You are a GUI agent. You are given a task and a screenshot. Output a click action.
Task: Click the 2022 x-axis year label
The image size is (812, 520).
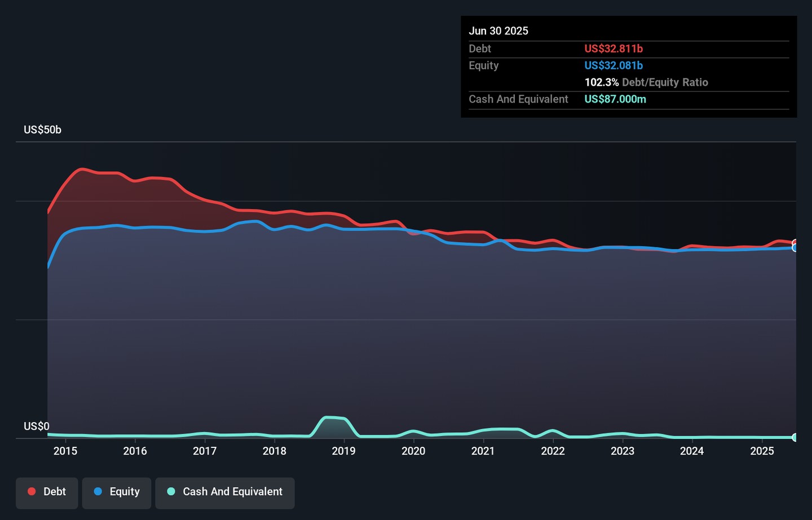pos(553,451)
